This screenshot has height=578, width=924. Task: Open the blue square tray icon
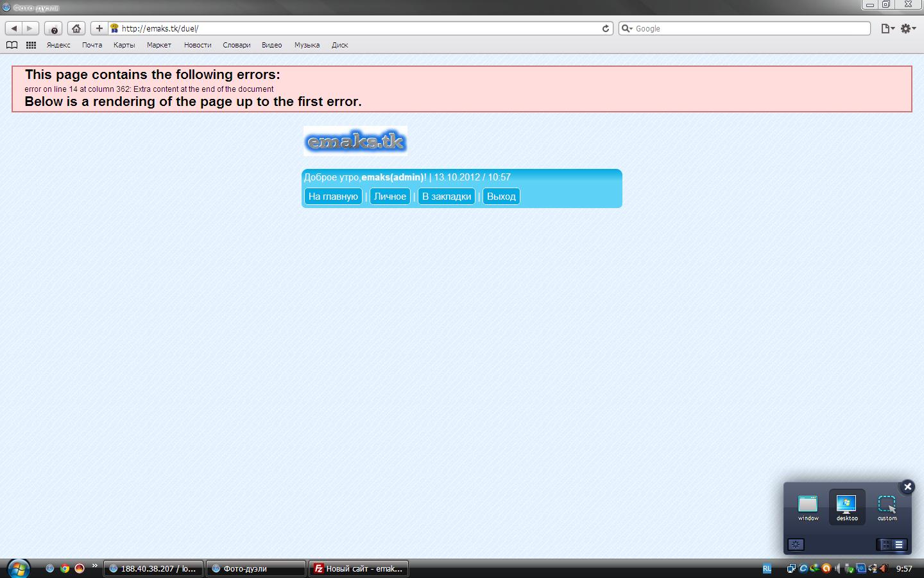click(x=861, y=568)
